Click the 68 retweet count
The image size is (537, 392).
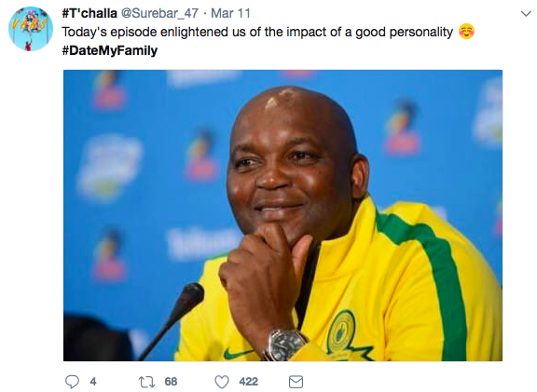tap(171, 382)
